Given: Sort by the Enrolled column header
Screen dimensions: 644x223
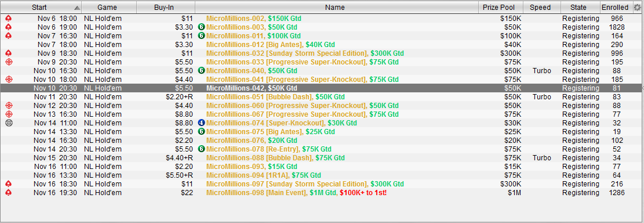Looking at the screenshot, I should (x=615, y=8).
